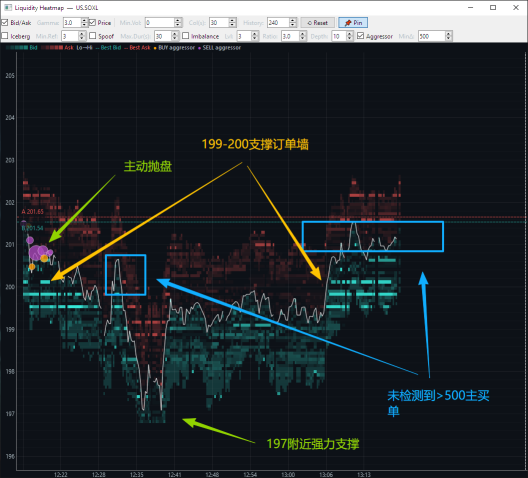Decrease Col(s) with its down arrow
Viewport: 528px width, 478px height.
232,25
